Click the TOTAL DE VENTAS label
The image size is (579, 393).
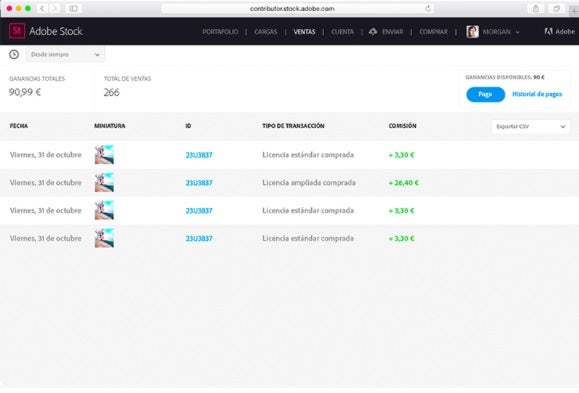(x=127, y=79)
